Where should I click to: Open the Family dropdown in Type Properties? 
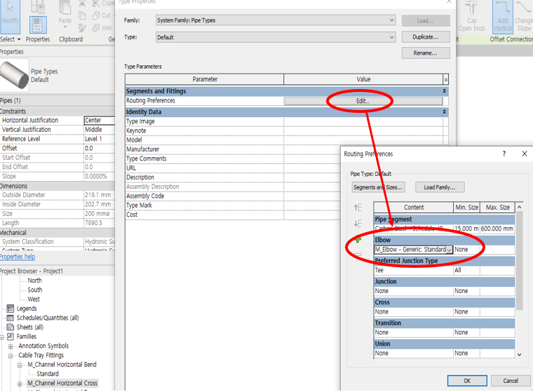391,20
